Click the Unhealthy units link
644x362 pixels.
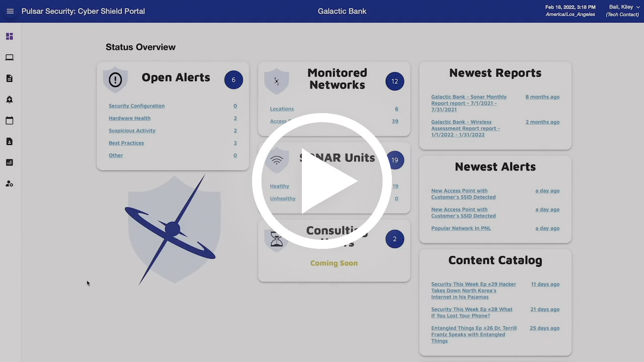click(283, 199)
